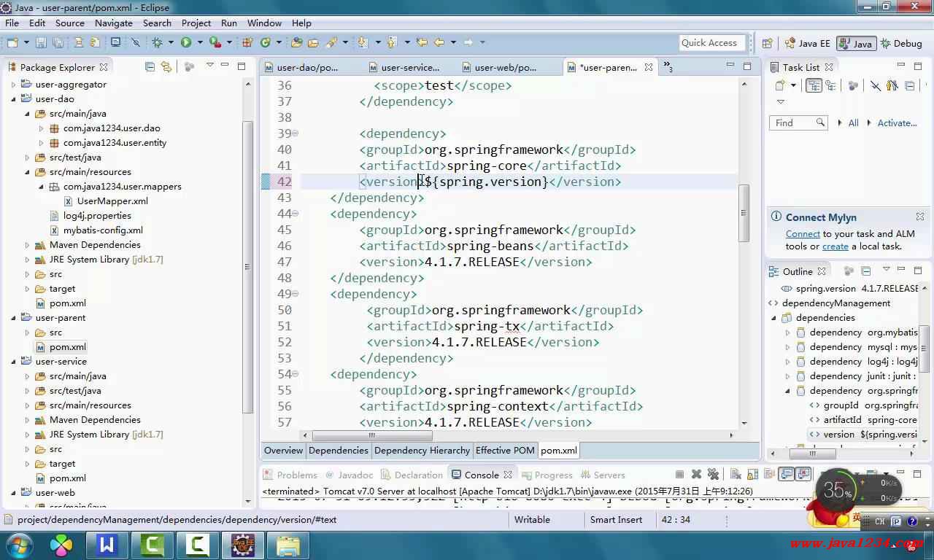The height and width of the screenshot is (560, 934).
Task: Click the Quick Access input field
Action: pos(712,43)
